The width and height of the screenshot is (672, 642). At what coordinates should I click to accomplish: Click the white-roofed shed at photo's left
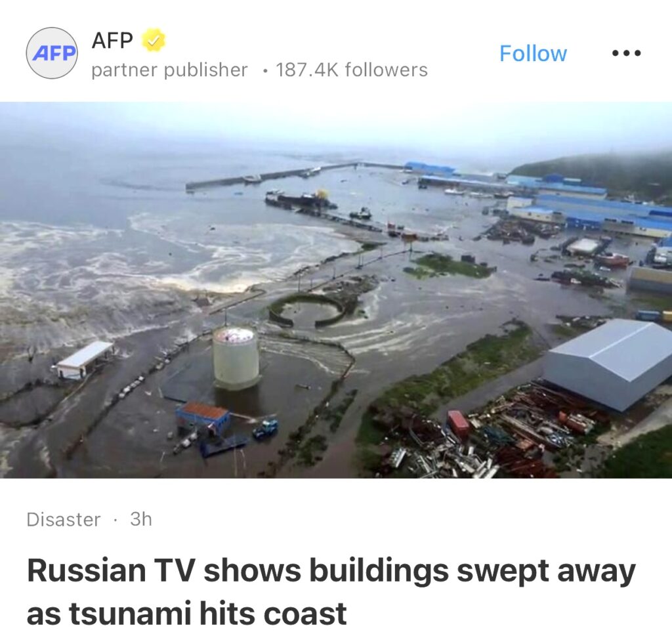[85, 360]
